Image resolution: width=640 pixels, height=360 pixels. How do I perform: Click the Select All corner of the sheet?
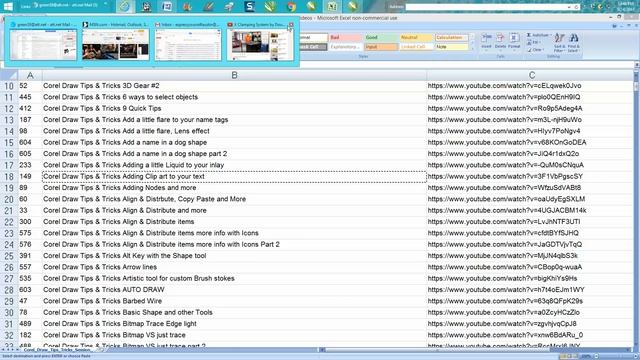pos(9,75)
